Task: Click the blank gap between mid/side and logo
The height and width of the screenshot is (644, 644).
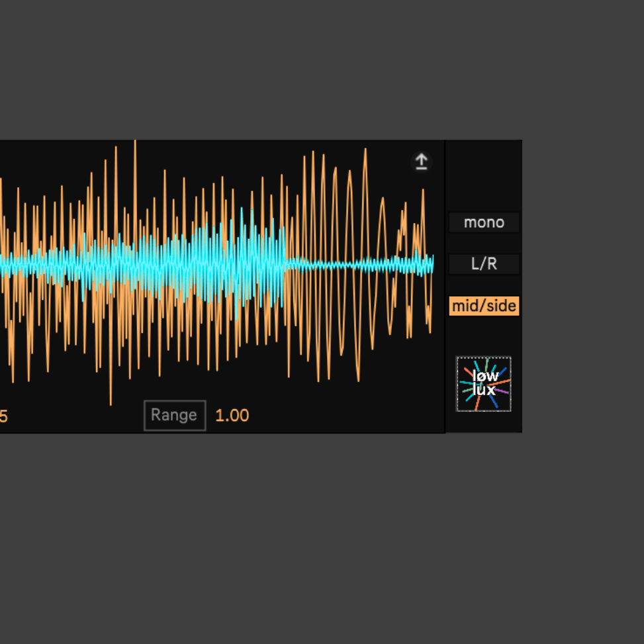Action: tap(484, 336)
